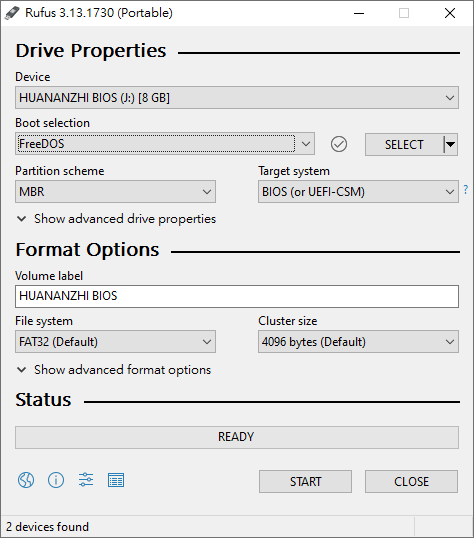
Task: Click the START button
Action: pos(305,481)
